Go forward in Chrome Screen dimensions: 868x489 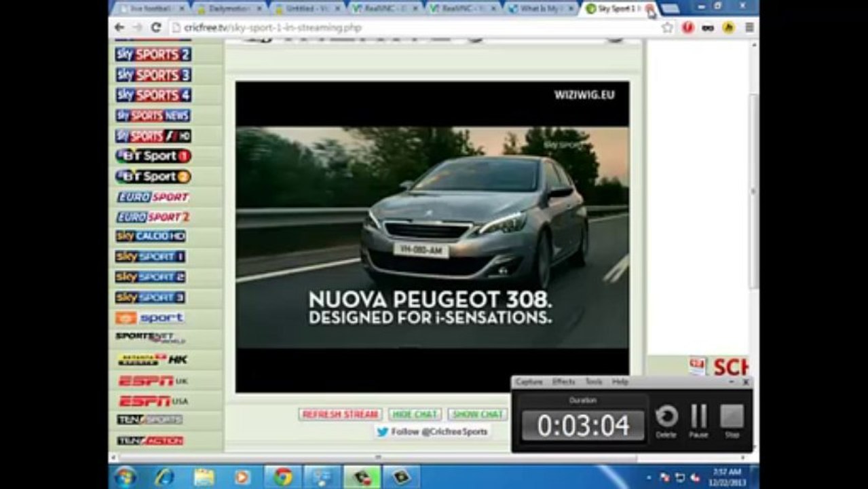[x=138, y=27]
